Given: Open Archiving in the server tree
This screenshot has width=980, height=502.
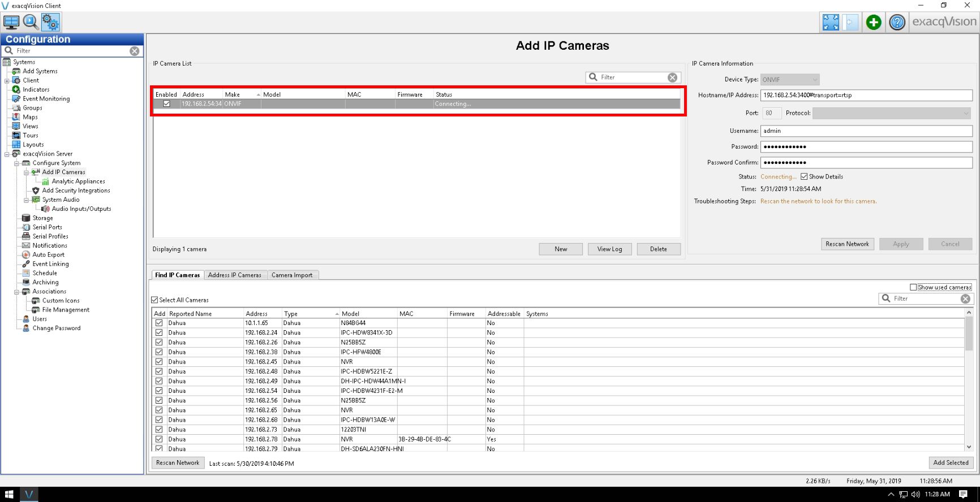Looking at the screenshot, I should (x=45, y=282).
